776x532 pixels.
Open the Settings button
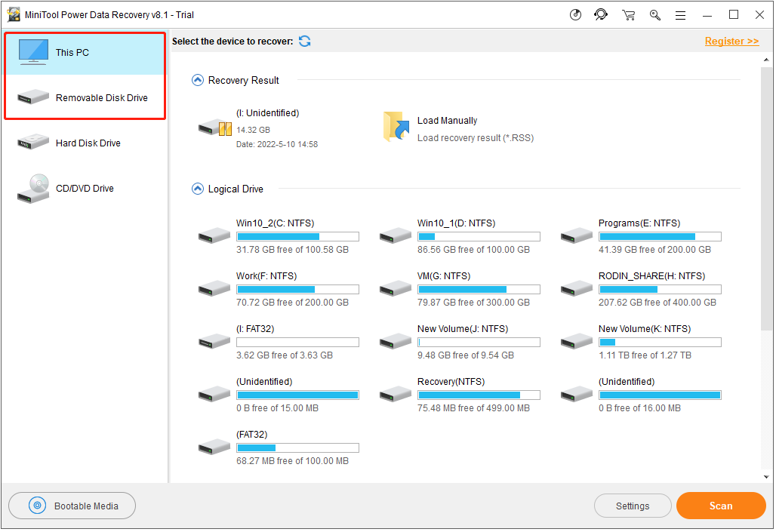point(633,506)
